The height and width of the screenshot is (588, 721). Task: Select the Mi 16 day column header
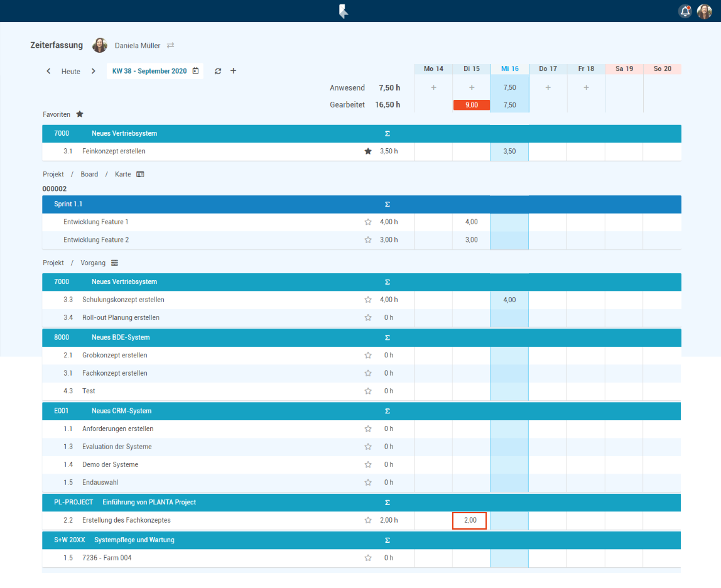pos(509,68)
